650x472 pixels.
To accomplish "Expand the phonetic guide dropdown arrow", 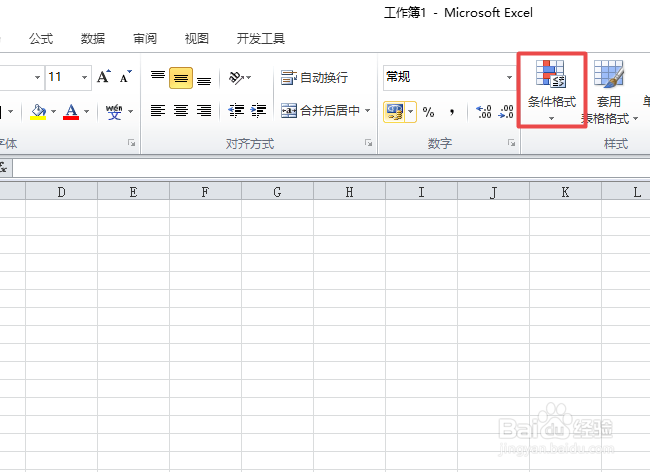I will (x=131, y=111).
